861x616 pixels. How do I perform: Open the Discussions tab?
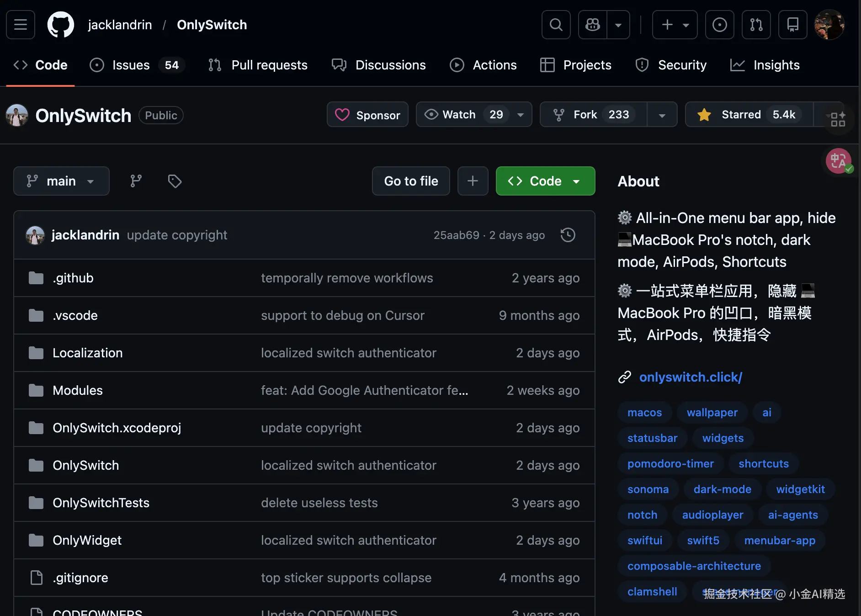[x=379, y=65]
